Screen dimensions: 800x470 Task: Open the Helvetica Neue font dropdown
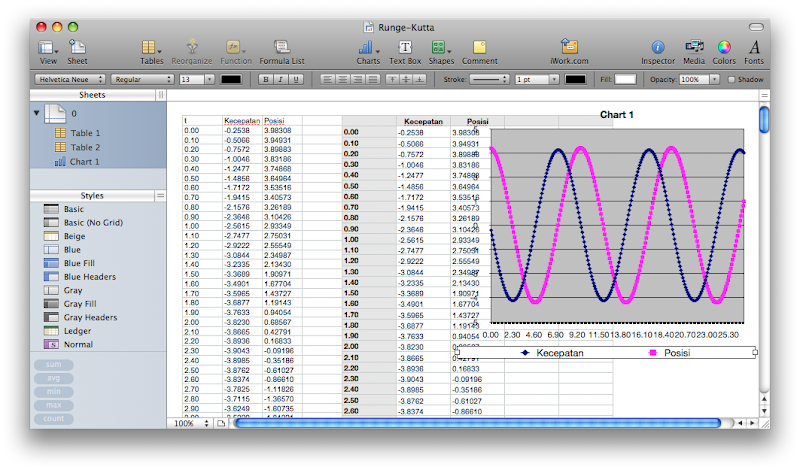point(69,79)
